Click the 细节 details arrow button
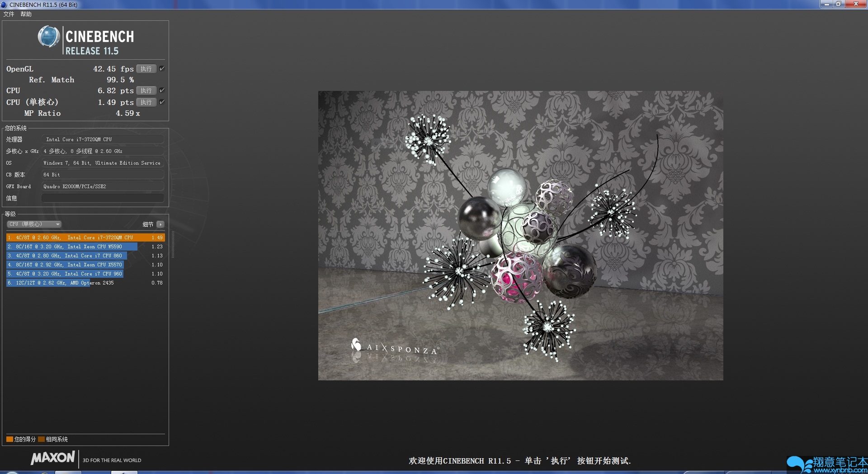Image resolution: width=868 pixels, height=474 pixels. (x=160, y=224)
